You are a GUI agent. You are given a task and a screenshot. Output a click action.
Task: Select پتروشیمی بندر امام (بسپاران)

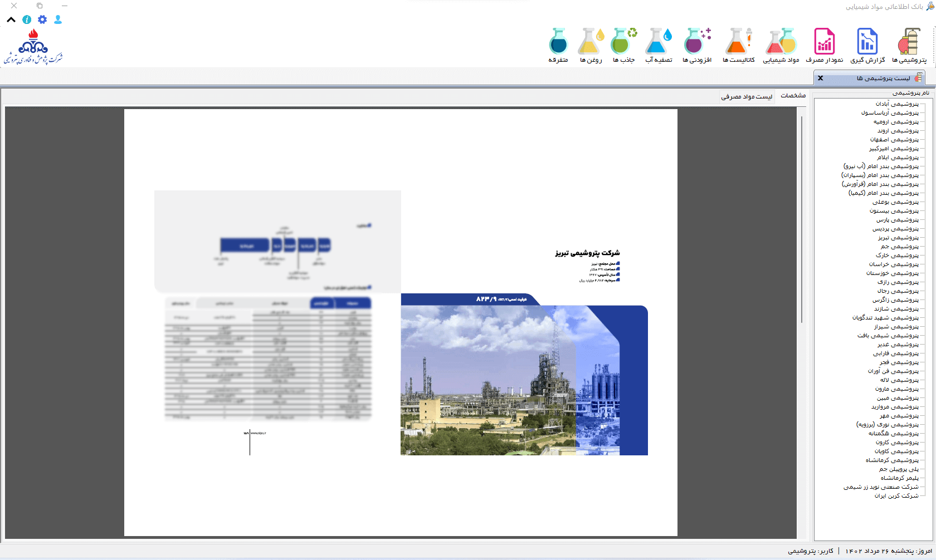880,175
